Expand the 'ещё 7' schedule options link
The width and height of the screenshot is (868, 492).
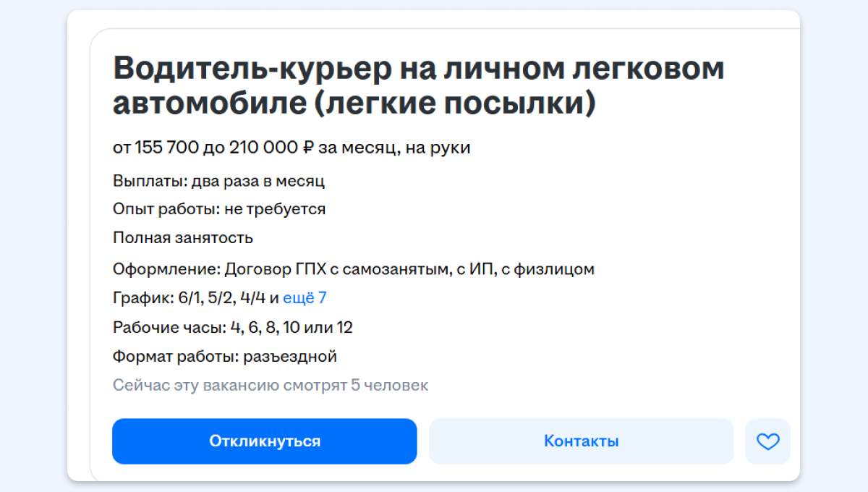tap(305, 297)
